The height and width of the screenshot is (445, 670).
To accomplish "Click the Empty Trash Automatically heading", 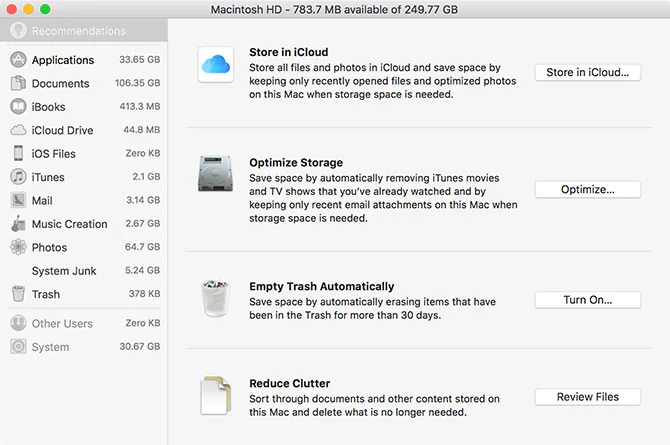I will 322,286.
